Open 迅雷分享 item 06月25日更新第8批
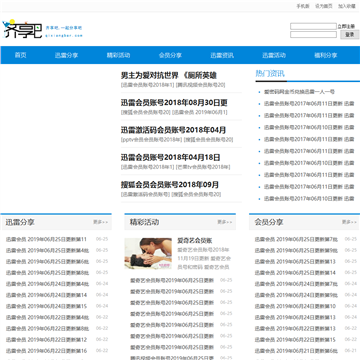The image size is (360, 360). [47, 273]
